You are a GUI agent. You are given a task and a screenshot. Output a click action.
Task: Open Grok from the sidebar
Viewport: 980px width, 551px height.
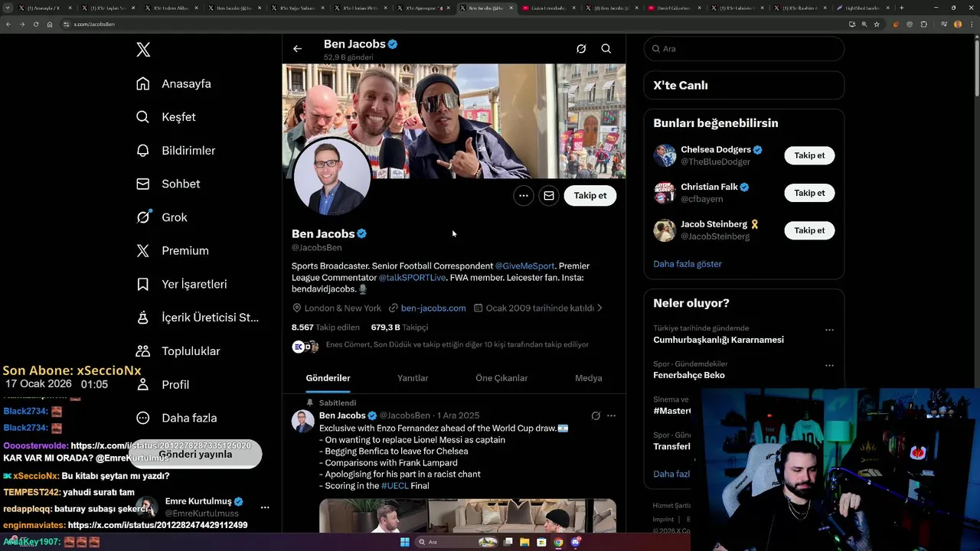point(162,217)
